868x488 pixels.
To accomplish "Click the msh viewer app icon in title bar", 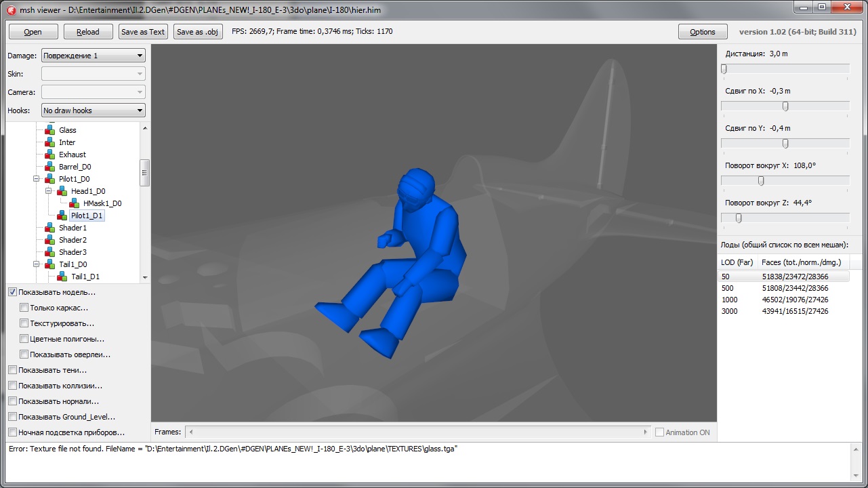I will pos(11,10).
